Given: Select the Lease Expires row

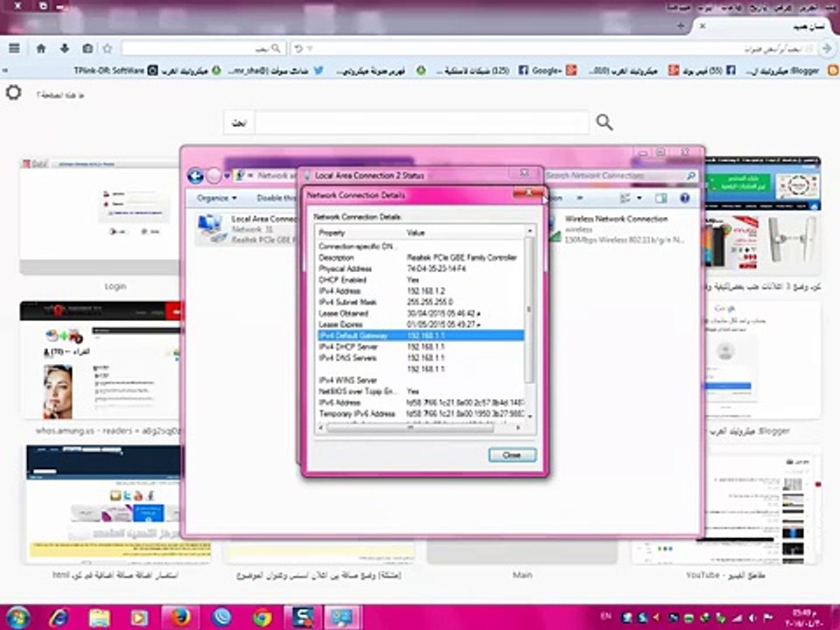Looking at the screenshot, I should tap(421, 325).
